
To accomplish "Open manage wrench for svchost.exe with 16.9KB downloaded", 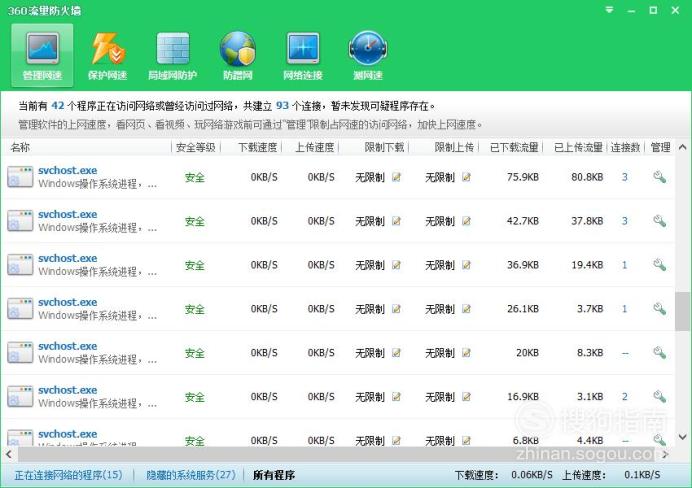I will pyautogui.click(x=659, y=397).
